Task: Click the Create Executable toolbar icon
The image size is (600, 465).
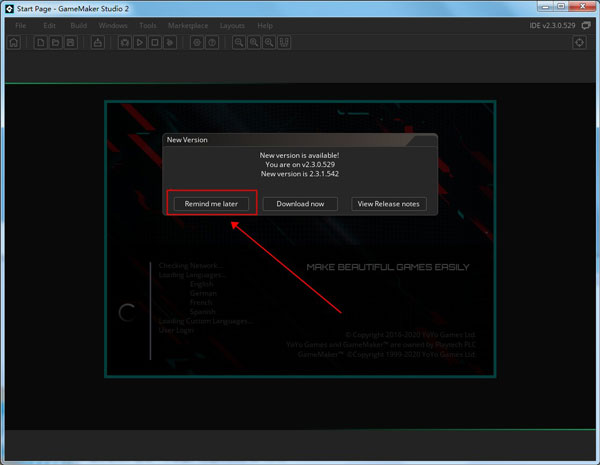Action: point(98,43)
